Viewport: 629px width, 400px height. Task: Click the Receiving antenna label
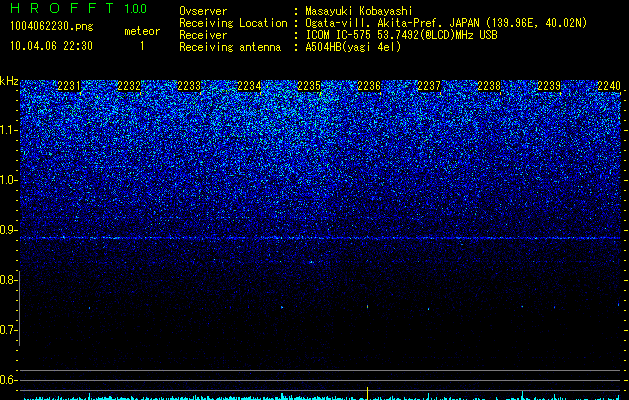[230, 47]
